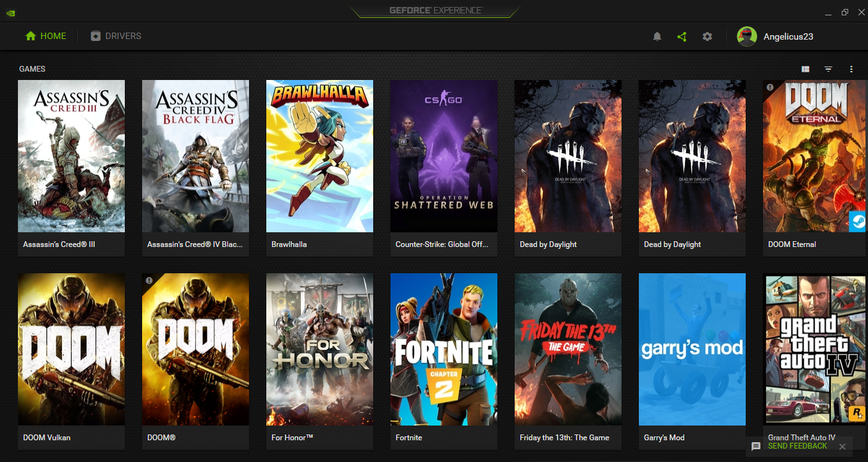Screen dimensions: 868x462
Task: Dismiss the Send Feedback popup
Action: (842, 447)
